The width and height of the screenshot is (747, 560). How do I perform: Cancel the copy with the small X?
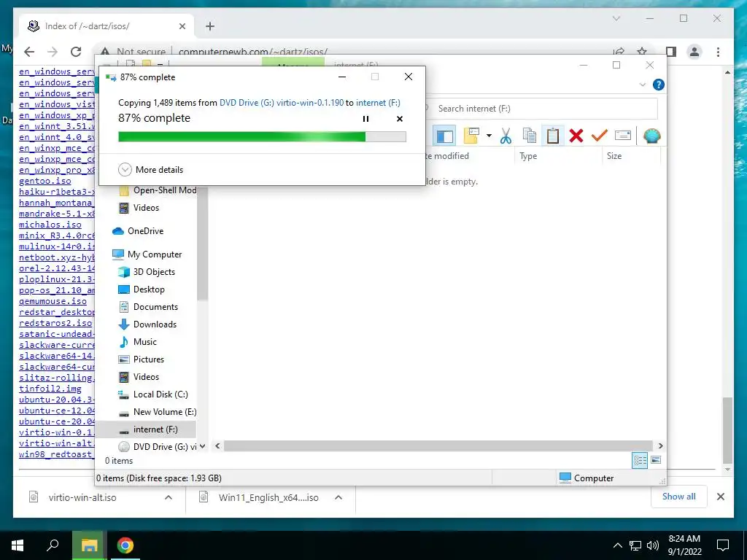(400, 119)
